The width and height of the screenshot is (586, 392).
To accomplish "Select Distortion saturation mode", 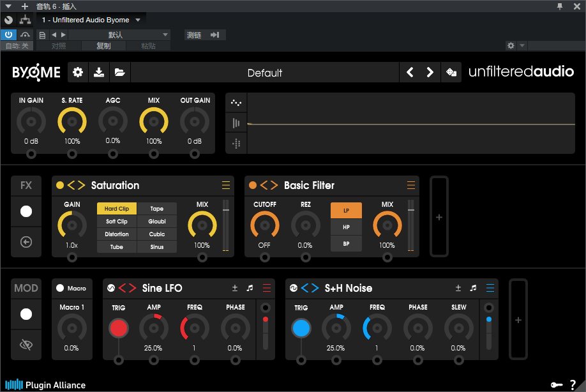I will (x=117, y=234).
